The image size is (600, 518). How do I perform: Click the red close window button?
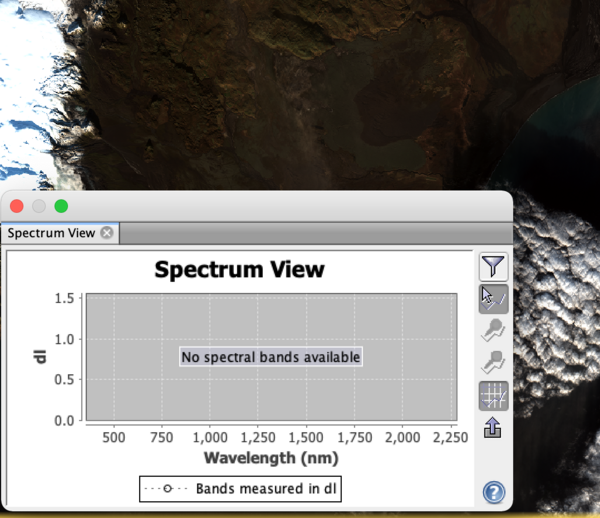17,206
